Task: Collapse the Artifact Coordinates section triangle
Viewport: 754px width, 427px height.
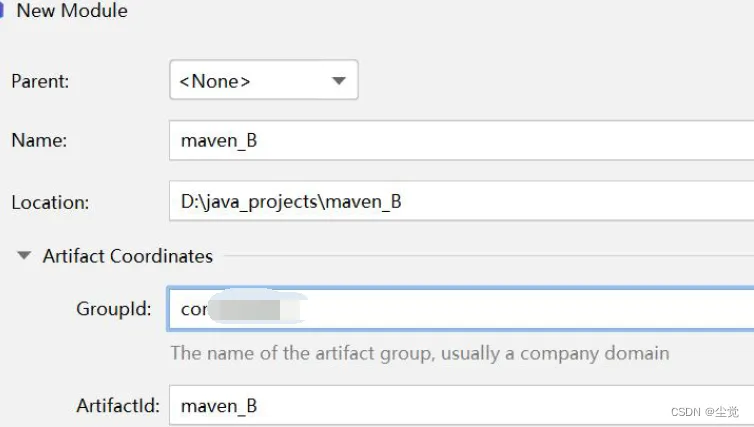Action: (23, 256)
